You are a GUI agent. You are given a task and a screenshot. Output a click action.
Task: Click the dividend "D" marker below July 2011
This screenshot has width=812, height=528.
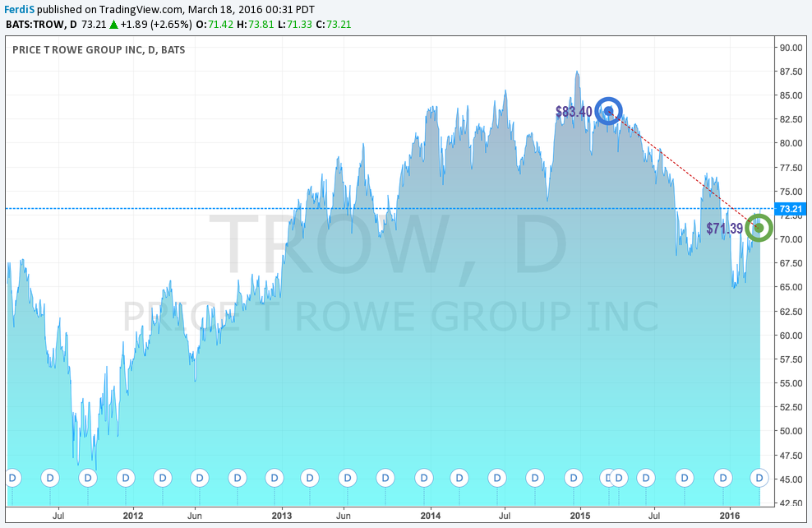[49, 477]
